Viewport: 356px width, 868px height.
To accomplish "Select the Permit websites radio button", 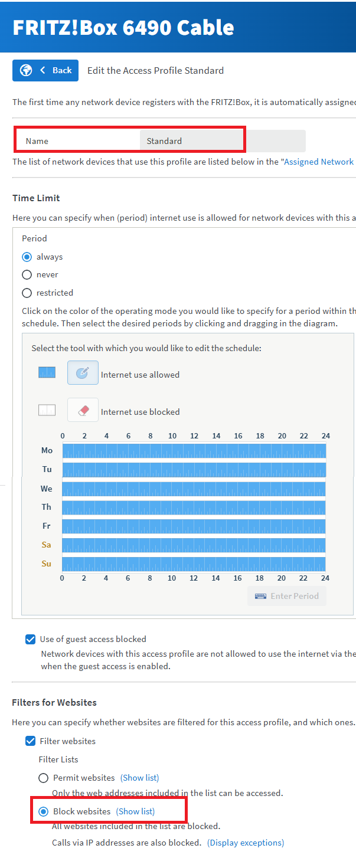I will click(43, 778).
